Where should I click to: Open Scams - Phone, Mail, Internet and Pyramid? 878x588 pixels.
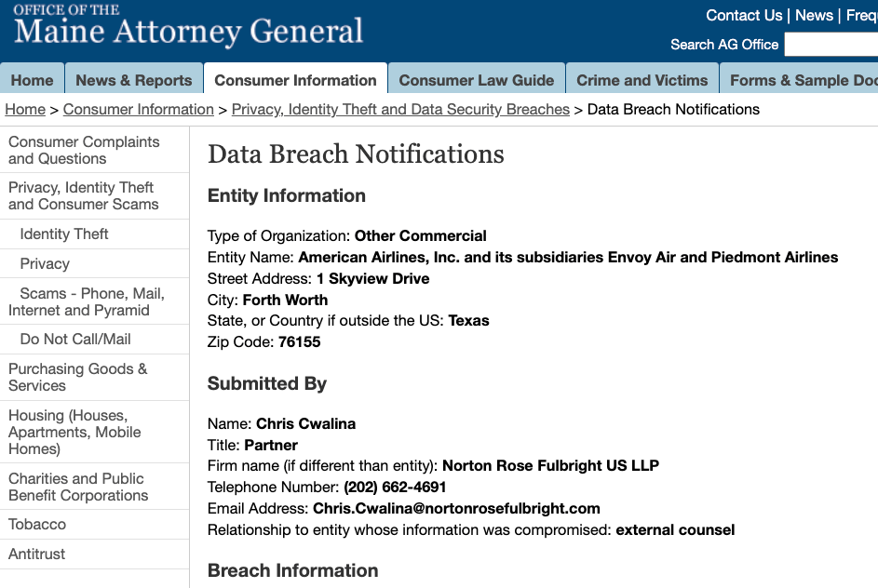87,301
